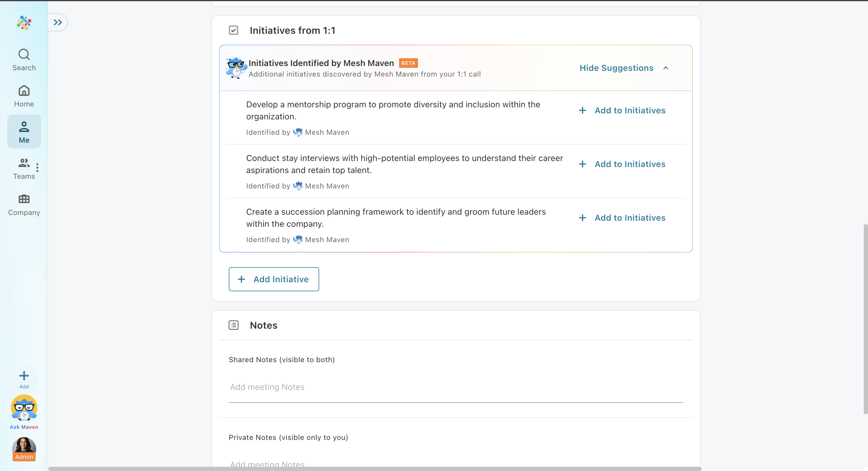Select the Me tab in sidebar

(24, 131)
